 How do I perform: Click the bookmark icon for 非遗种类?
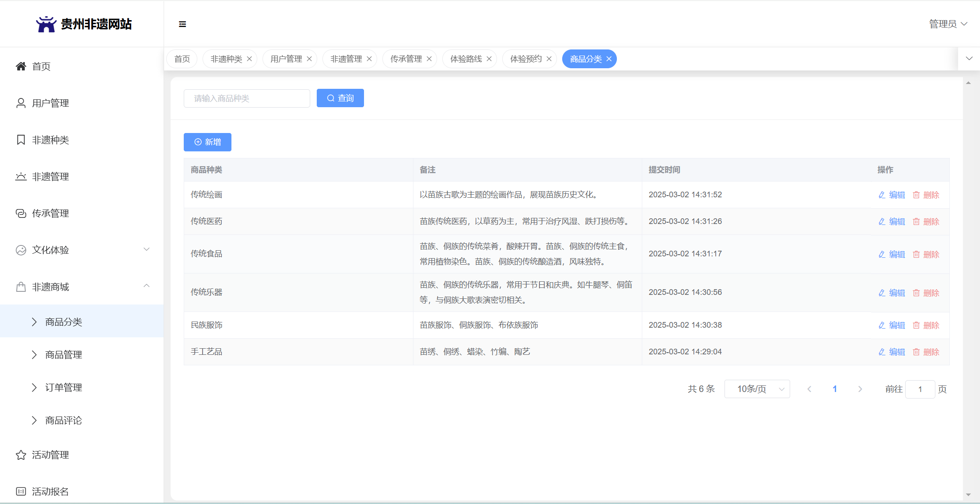[x=21, y=140]
